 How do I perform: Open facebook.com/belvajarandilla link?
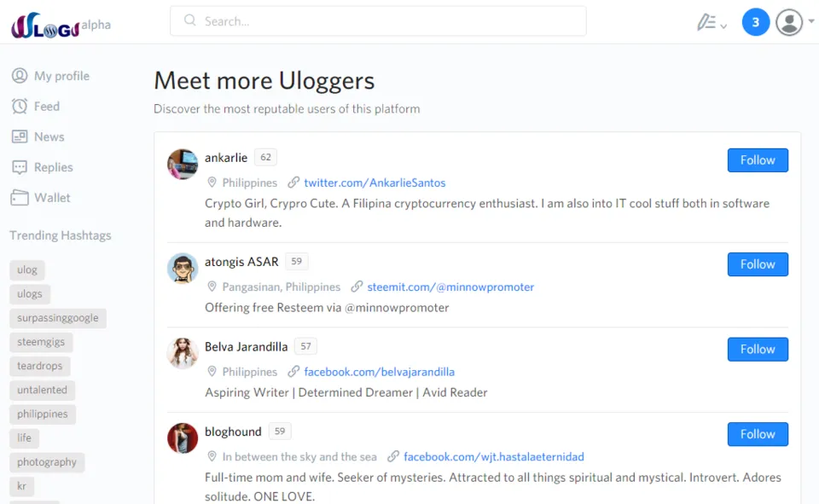click(x=379, y=372)
